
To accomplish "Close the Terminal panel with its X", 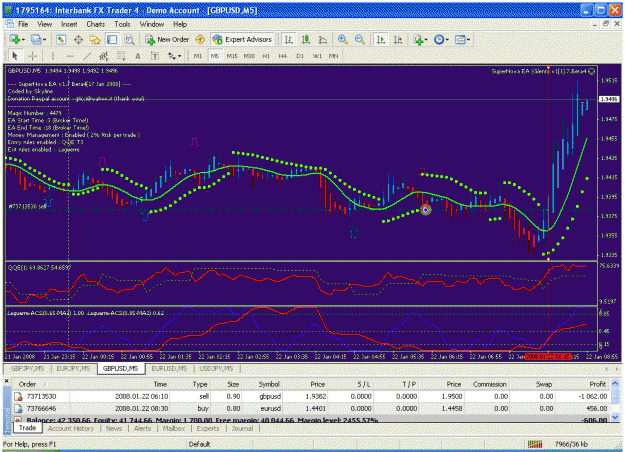I will 6,381.
